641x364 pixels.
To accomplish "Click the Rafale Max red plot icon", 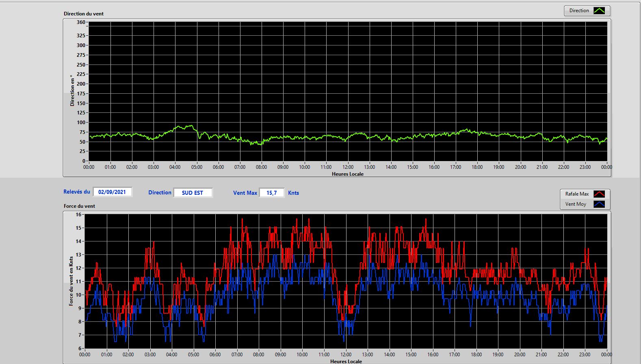I will [x=599, y=194].
